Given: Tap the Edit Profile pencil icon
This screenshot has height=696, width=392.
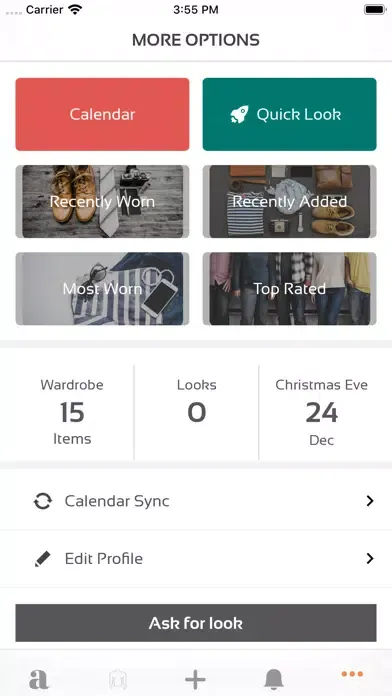Looking at the screenshot, I should 43,558.
